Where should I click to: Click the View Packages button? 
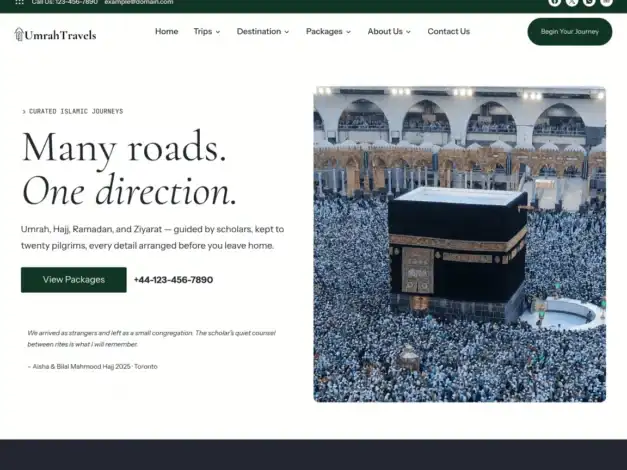74,280
